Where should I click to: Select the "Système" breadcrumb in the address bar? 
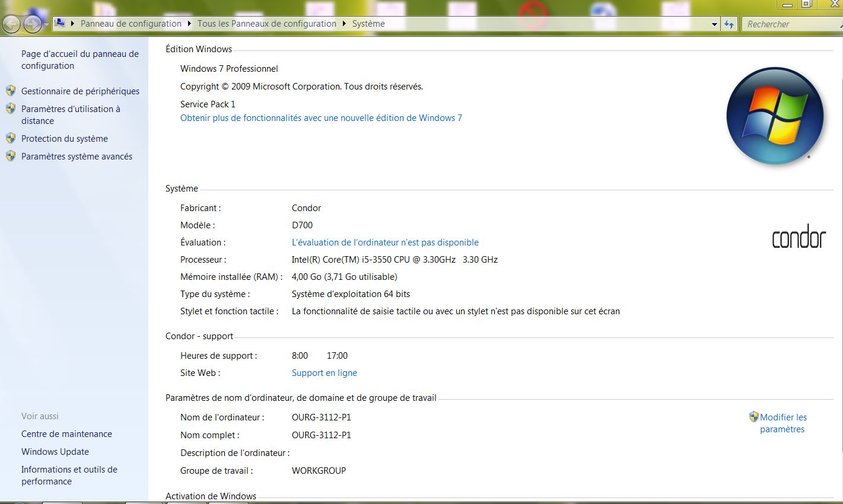[x=368, y=24]
